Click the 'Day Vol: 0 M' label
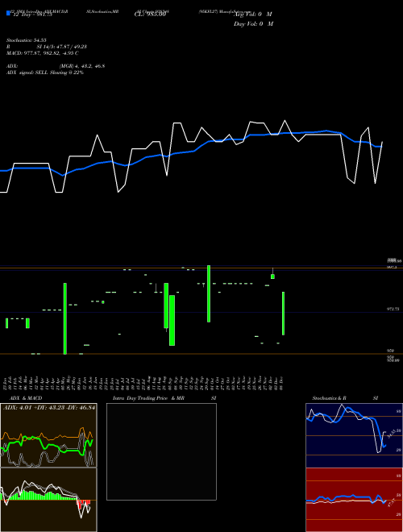The height and width of the screenshot is (532, 403). [253, 24]
